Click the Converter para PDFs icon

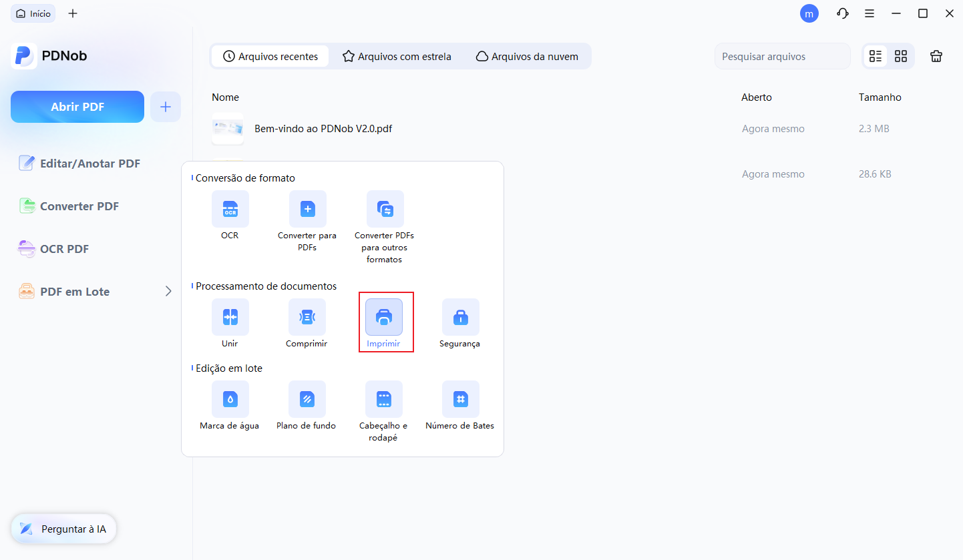click(x=307, y=209)
